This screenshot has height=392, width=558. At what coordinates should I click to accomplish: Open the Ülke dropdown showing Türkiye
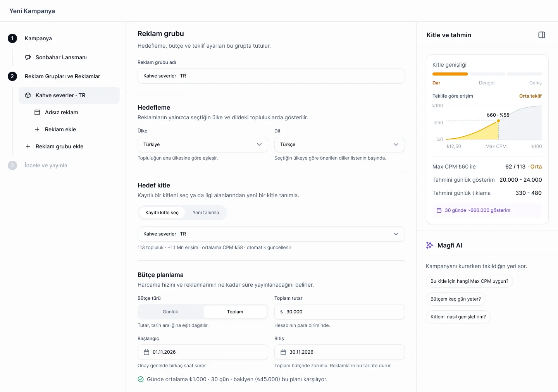pyautogui.click(x=203, y=144)
